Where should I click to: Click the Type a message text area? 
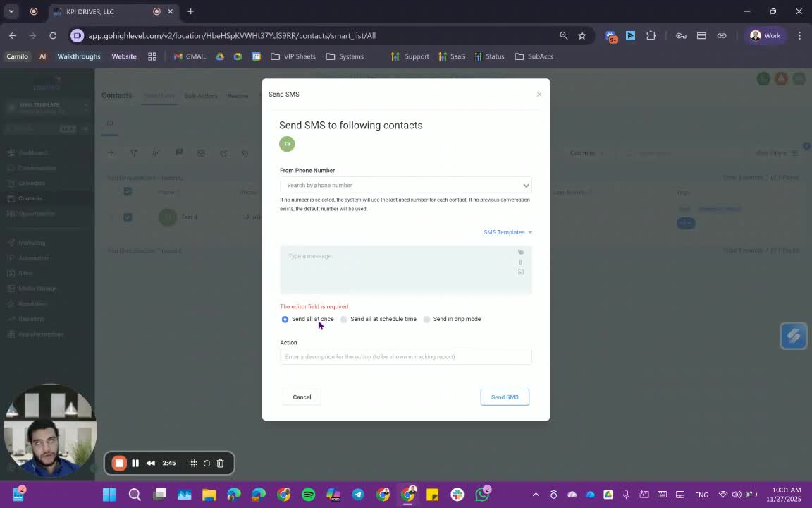[x=405, y=270]
